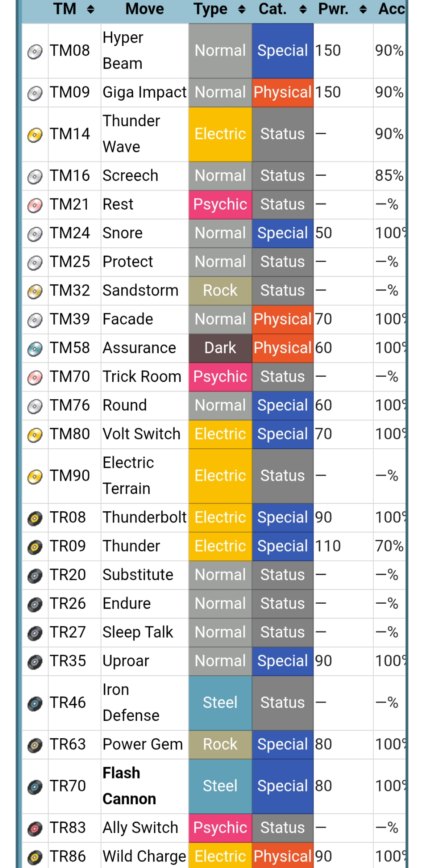The width and height of the screenshot is (424, 868).
Task: Click the Steel type cell for Iron Defense
Action: [220, 703]
